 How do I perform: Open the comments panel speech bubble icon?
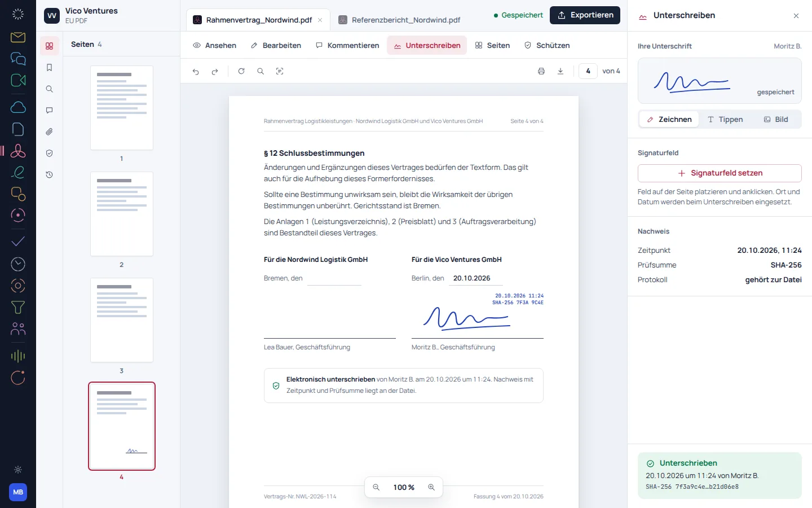(x=50, y=110)
